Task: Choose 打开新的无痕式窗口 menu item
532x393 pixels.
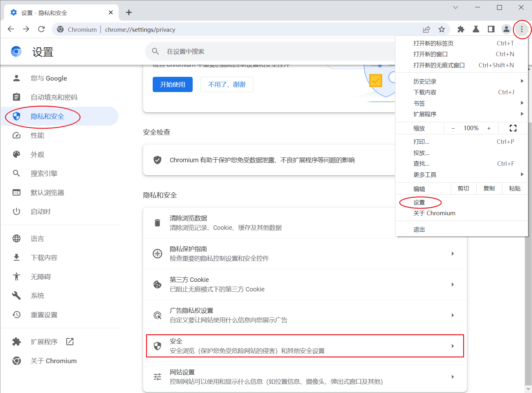Action: (x=439, y=65)
